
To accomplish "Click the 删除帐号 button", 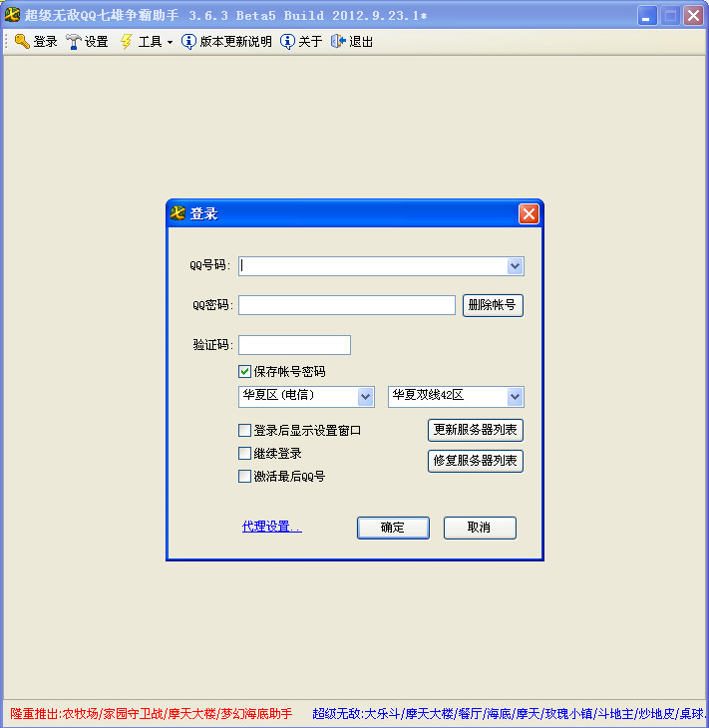I will [x=493, y=305].
